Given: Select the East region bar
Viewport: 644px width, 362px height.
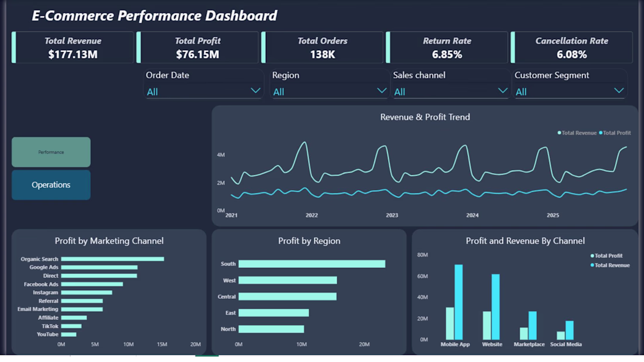Looking at the screenshot, I should point(273,313).
